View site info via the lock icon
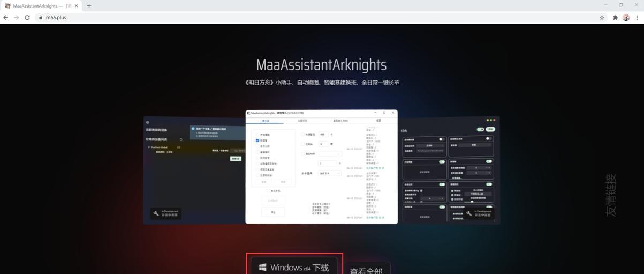The height and width of the screenshot is (274, 644). point(40,17)
